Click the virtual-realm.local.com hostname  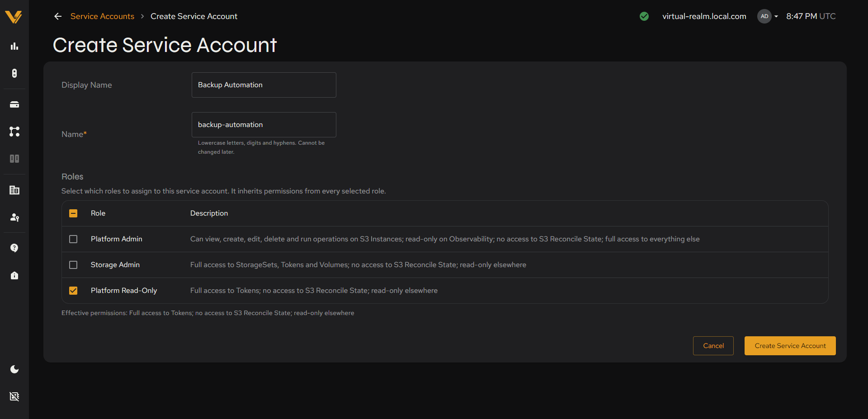704,16
